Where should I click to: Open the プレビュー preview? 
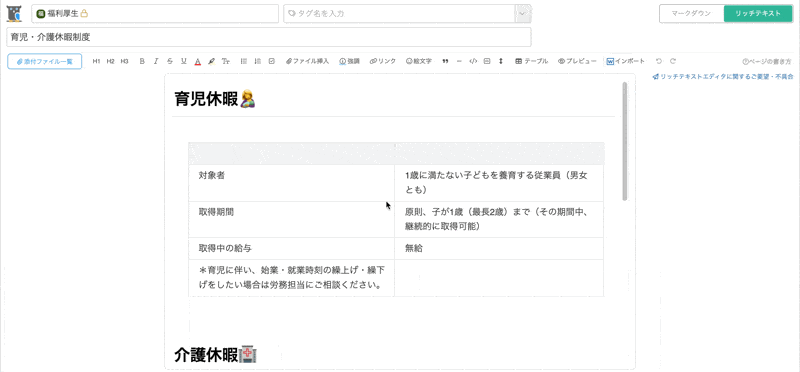coord(577,61)
